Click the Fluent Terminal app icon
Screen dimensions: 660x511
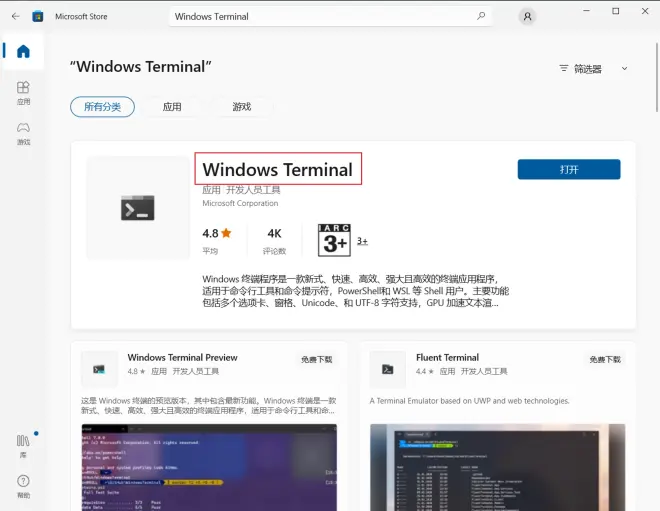pyautogui.click(x=387, y=369)
